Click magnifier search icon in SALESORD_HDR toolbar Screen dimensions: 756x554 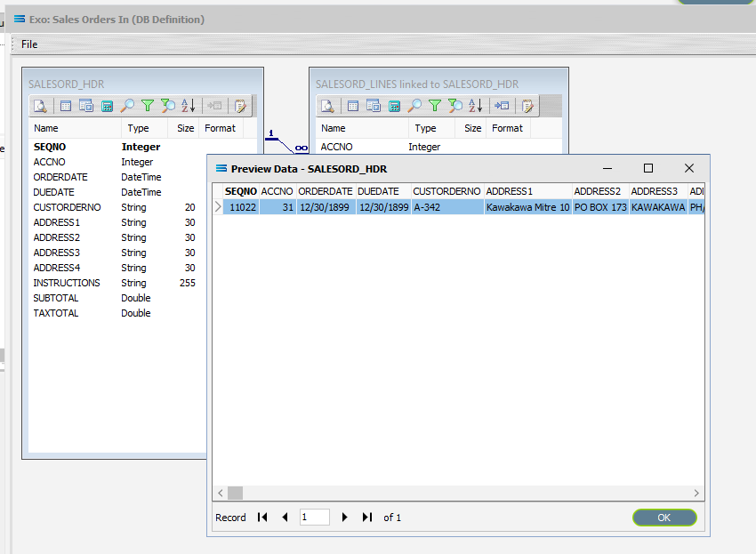point(127,106)
